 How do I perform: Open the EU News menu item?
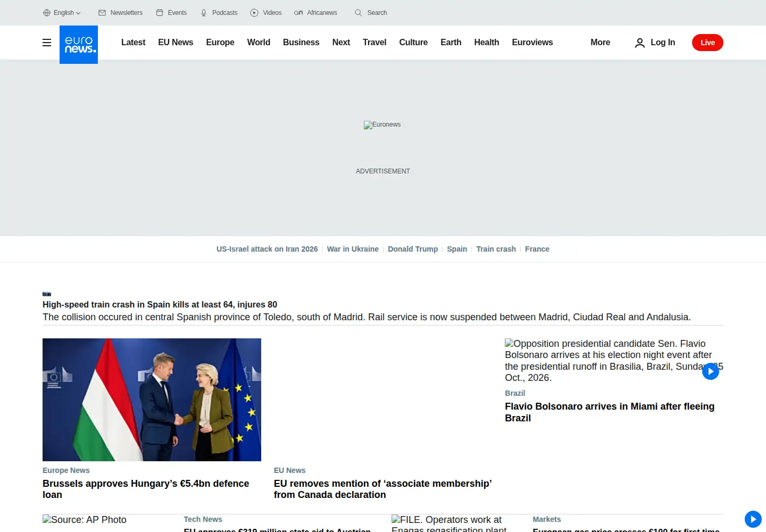176,43
